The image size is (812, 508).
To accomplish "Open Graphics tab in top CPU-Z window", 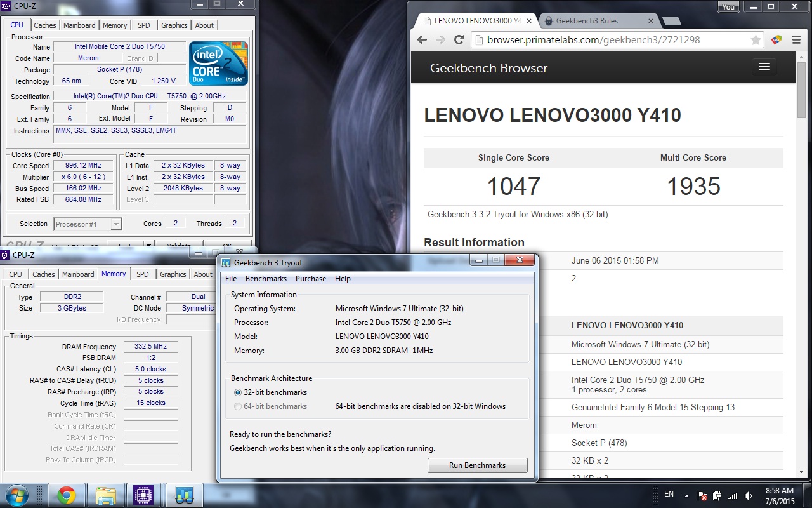I will [x=174, y=25].
